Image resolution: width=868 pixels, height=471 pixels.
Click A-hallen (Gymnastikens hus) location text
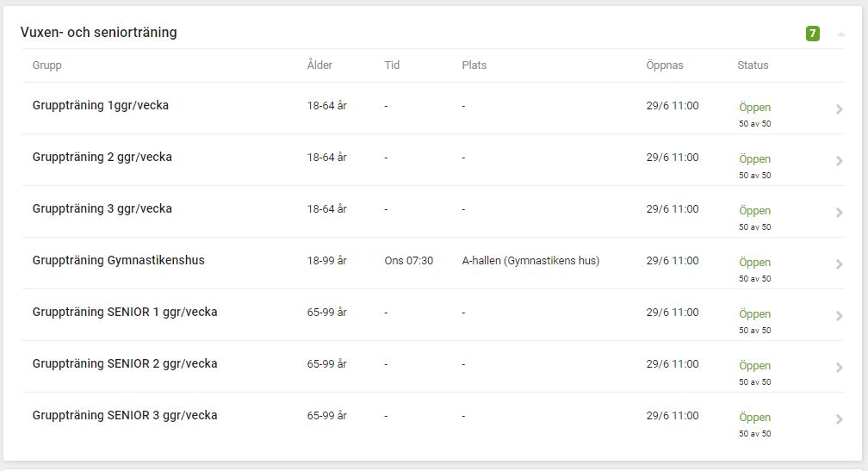coord(530,261)
